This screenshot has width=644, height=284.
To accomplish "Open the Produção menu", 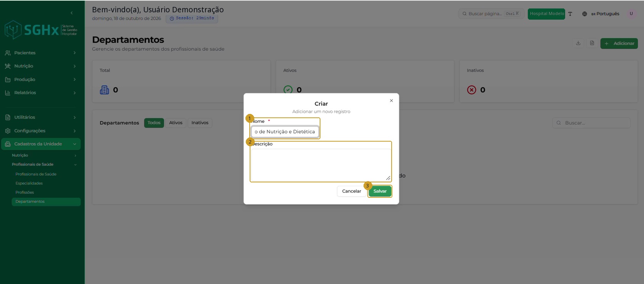I will click(40, 80).
